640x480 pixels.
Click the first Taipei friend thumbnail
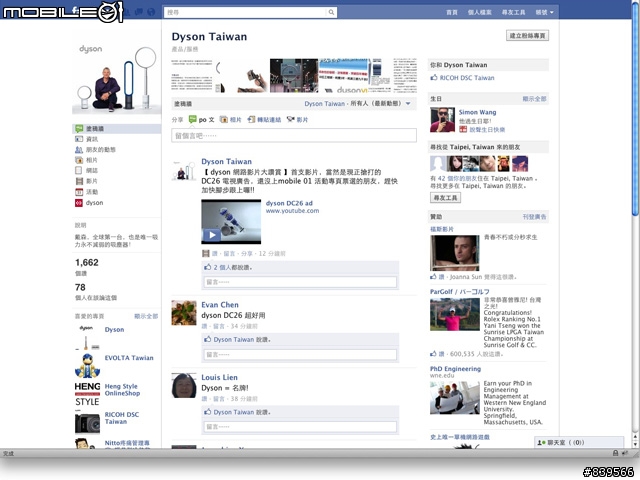(x=438, y=164)
